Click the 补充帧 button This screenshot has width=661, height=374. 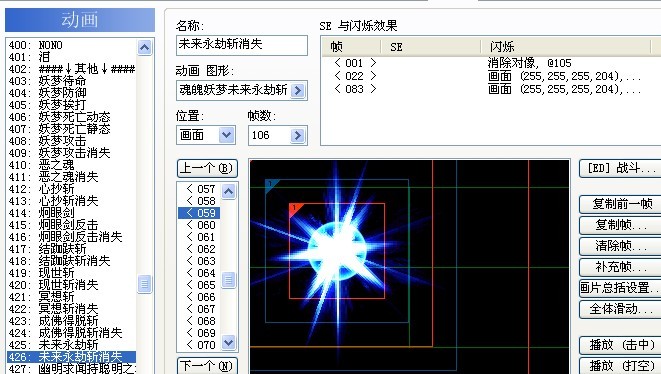pos(621,267)
